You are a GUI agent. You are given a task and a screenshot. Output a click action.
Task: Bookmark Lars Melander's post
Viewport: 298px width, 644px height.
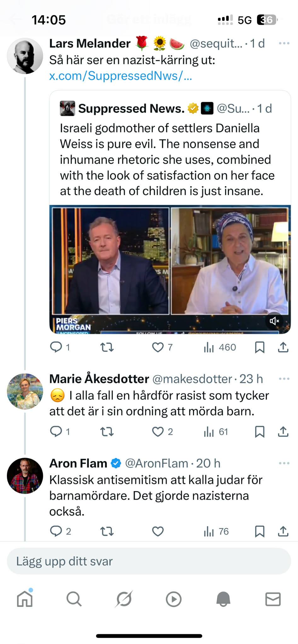(260, 347)
